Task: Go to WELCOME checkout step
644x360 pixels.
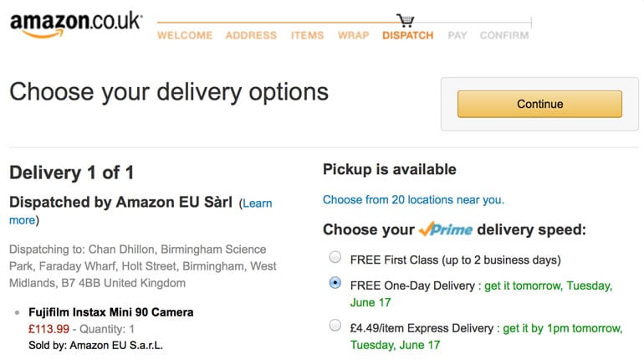Action: click(185, 36)
